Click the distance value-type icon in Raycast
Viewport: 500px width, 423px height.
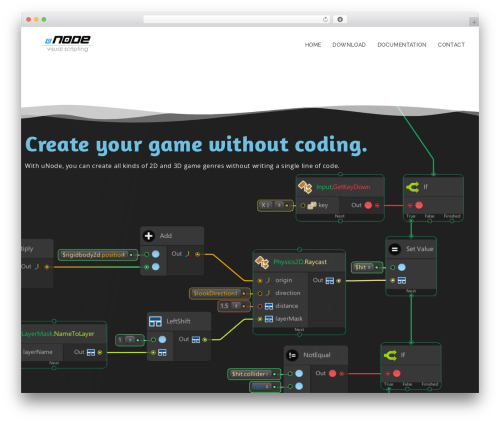[x=269, y=306]
